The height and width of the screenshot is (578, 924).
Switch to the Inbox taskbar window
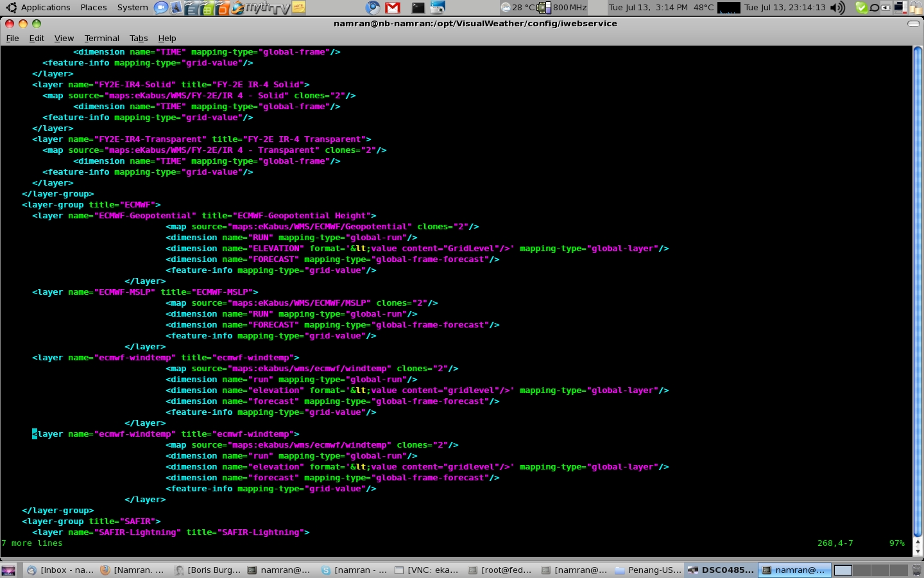pos(60,570)
